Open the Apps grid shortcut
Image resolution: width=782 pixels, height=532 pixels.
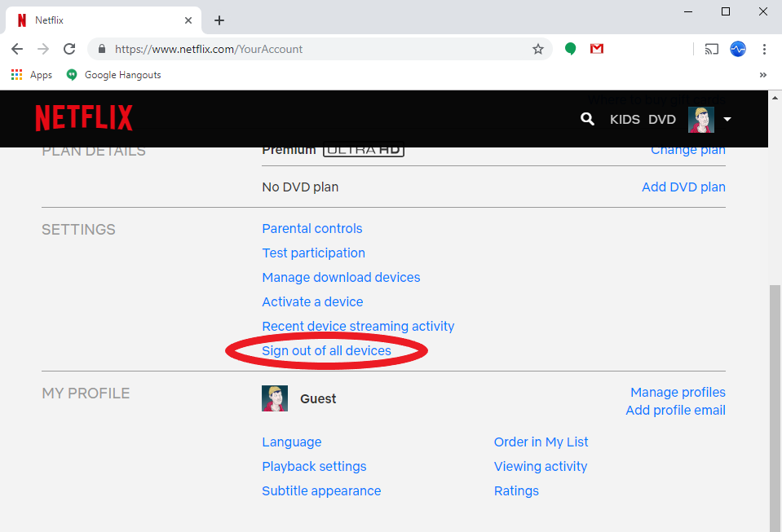coord(32,75)
